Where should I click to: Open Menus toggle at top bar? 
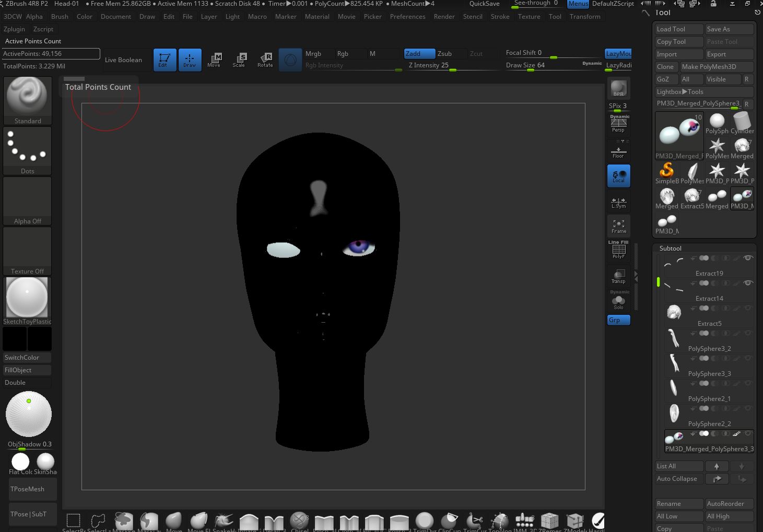click(x=578, y=4)
